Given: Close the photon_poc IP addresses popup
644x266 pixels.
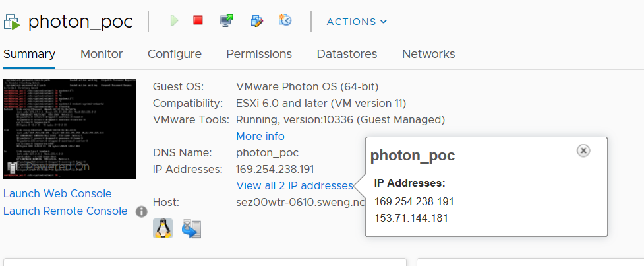Looking at the screenshot, I should pyautogui.click(x=583, y=150).
